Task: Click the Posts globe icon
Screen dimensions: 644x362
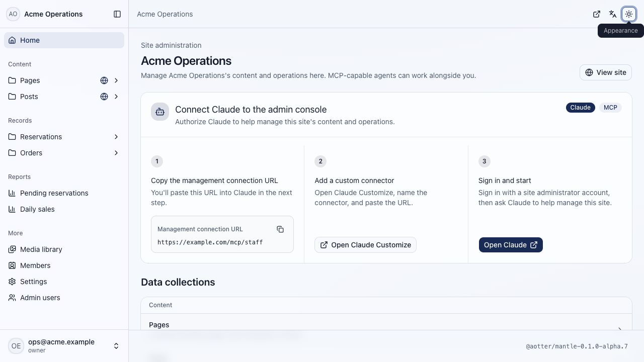Action: [104, 97]
